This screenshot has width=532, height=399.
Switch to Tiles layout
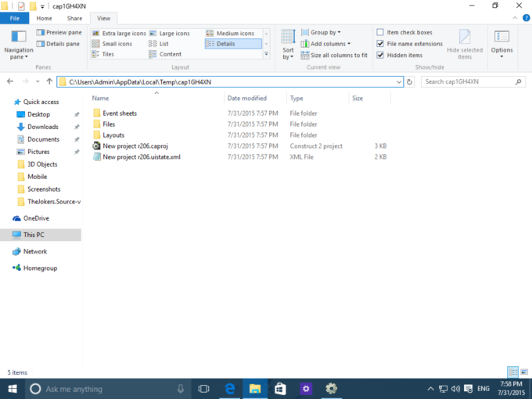(102, 54)
